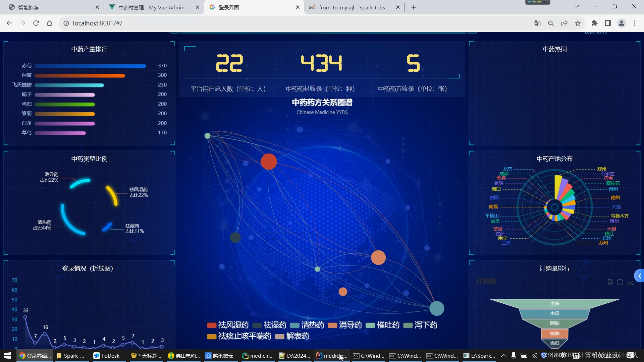This screenshot has height=362, width=644.
Task: Switch to 中药材管理 My Vue Admin tab
Action: (151, 7)
